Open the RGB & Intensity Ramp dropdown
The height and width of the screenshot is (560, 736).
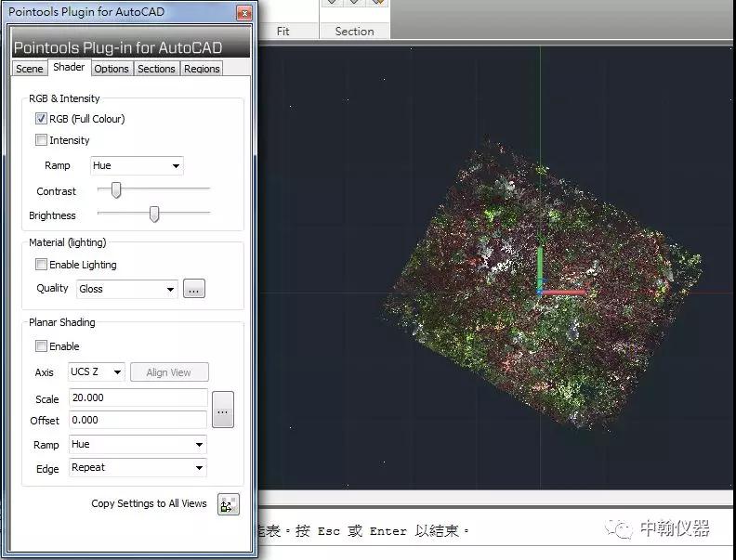(x=137, y=165)
